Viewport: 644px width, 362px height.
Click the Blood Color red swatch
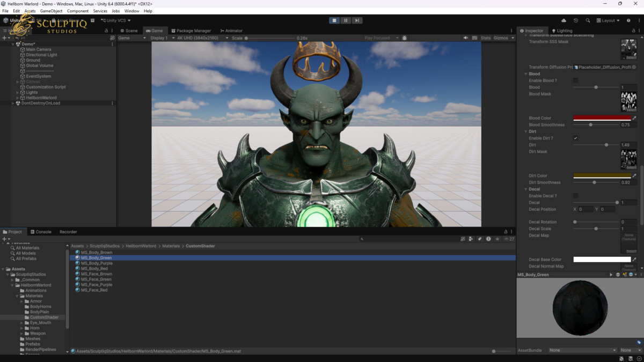(x=602, y=118)
